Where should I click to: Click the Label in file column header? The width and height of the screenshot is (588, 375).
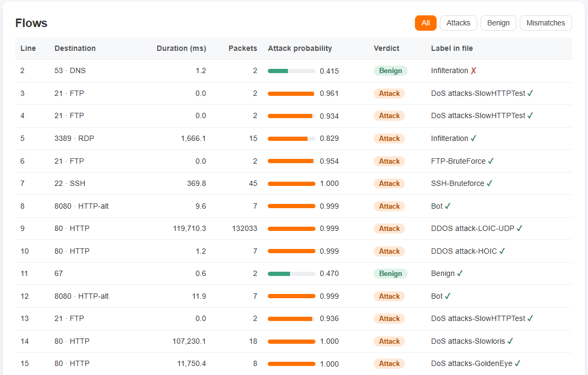[x=452, y=48]
